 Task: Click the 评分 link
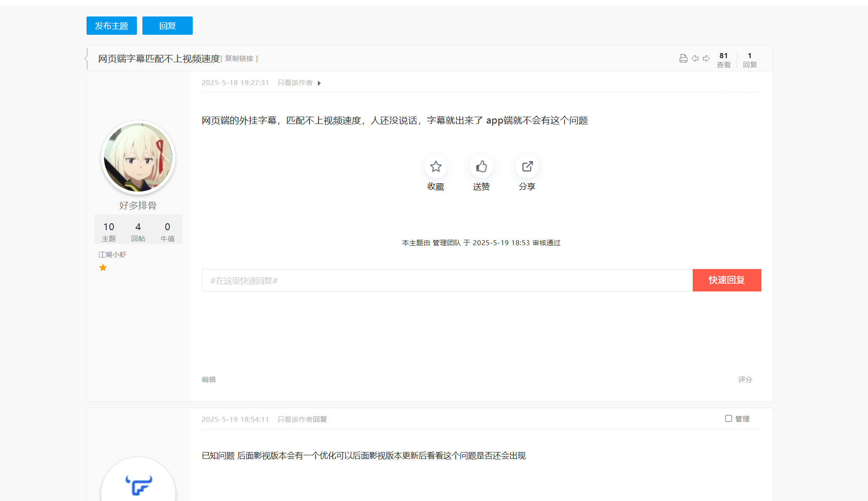pyautogui.click(x=745, y=379)
